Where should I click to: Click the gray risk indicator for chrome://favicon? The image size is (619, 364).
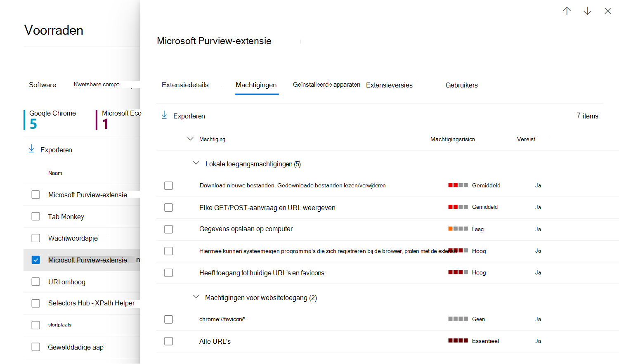(458, 319)
